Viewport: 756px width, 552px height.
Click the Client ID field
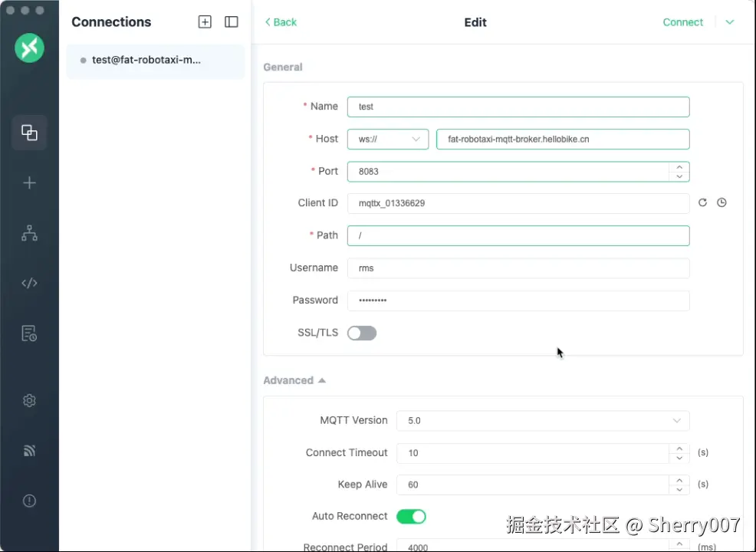(x=518, y=203)
